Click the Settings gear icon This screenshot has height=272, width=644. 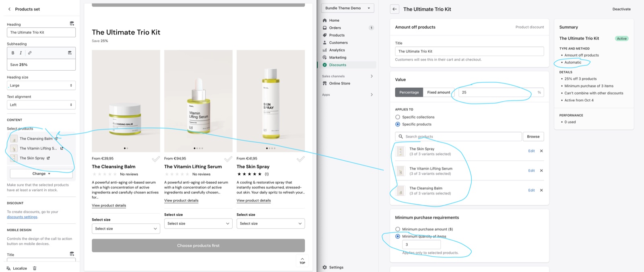click(x=325, y=267)
